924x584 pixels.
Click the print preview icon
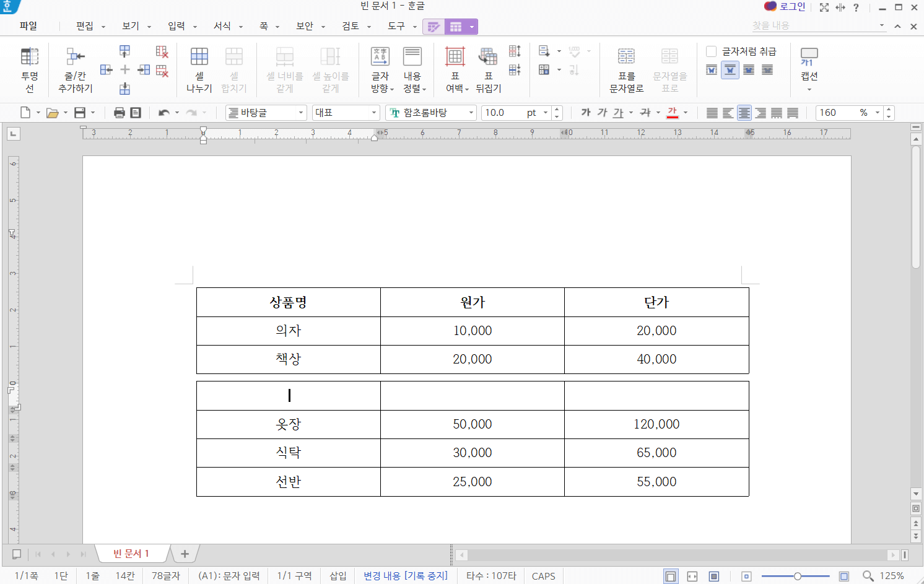pyautogui.click(x=136, y=113)
